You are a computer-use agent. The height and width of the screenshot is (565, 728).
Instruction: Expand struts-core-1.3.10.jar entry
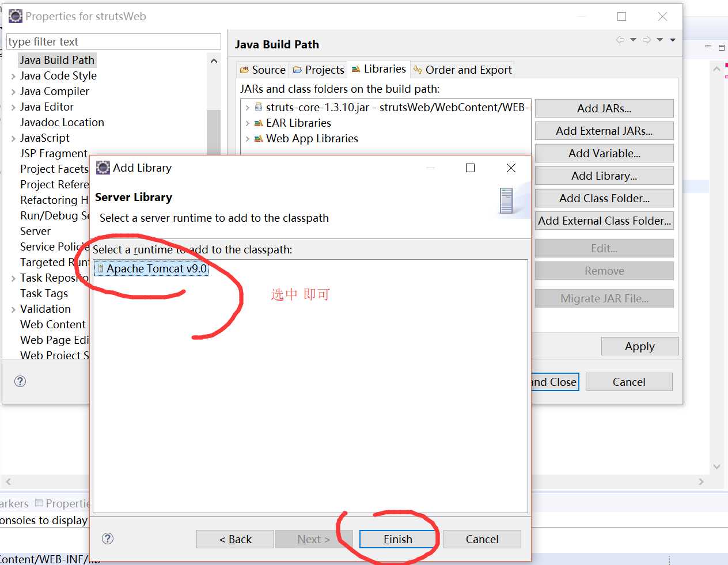coord(248,108)
